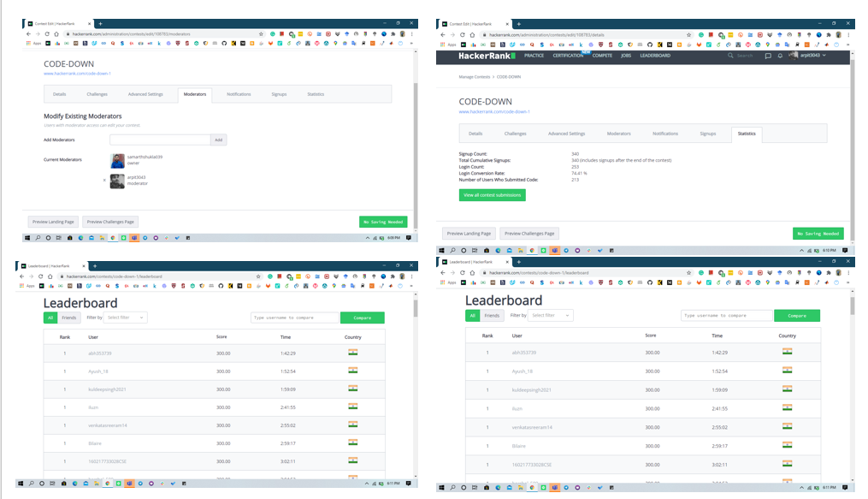India flag for Ayush_18 in lower-right Leaderboard

pyautogui.click(x=787, y=370)
